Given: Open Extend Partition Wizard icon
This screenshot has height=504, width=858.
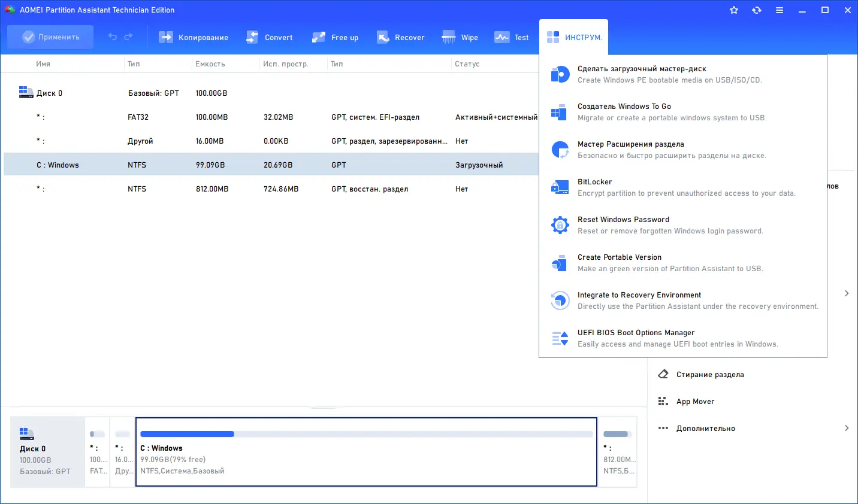Looking at the screenshot, I should tap(560, 150).
